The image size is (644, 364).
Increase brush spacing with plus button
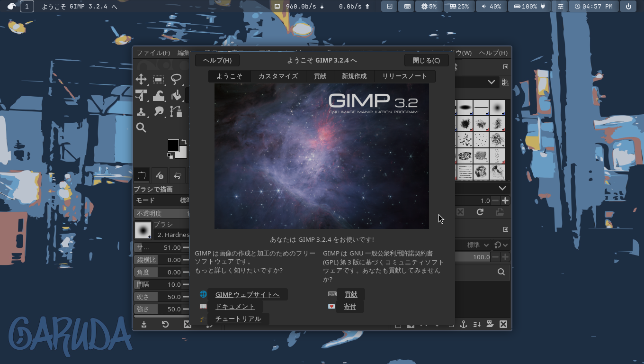pos(505,200)
